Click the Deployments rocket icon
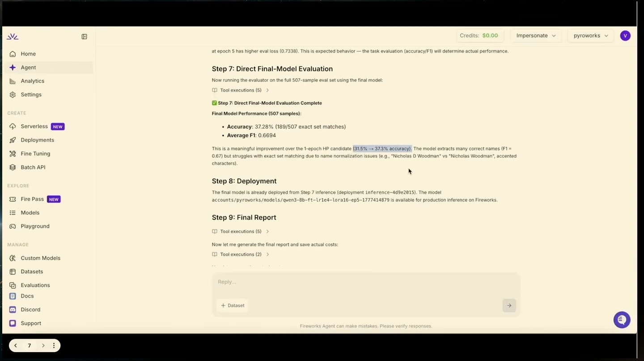Viewport: 644px width, 361px height. click(x=13, y=140)
